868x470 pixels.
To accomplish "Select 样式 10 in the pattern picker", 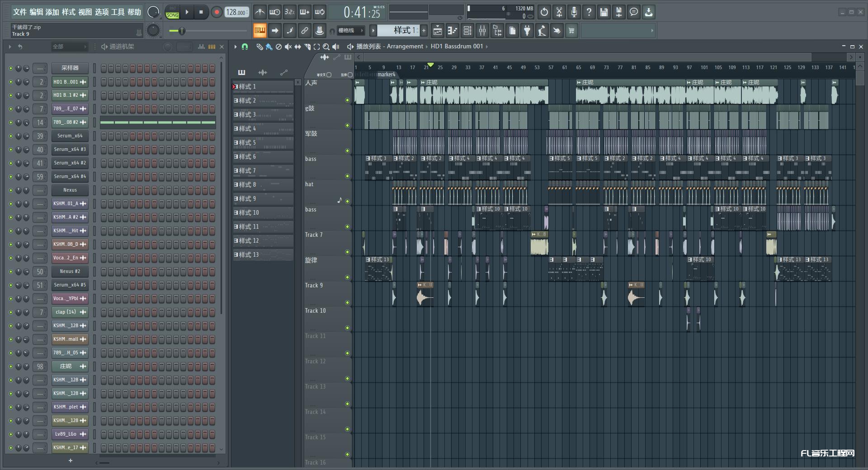I will (263, 213).
